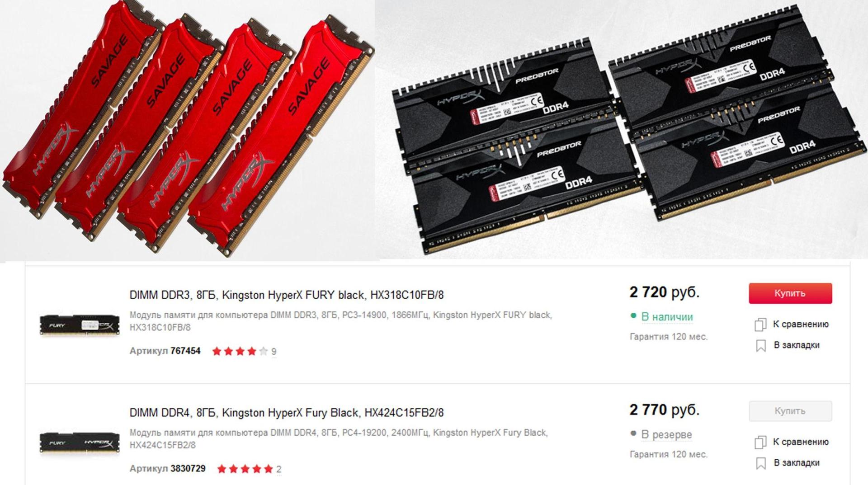This screenshot has width=868, height=485.
Task: Click the В резерве availability link
Action: 666,434
